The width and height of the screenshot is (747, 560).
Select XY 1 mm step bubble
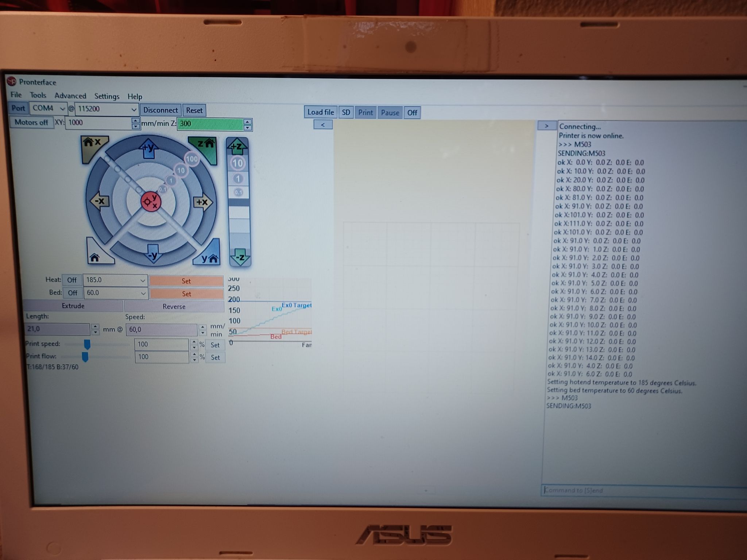click(x=171, y=180)
